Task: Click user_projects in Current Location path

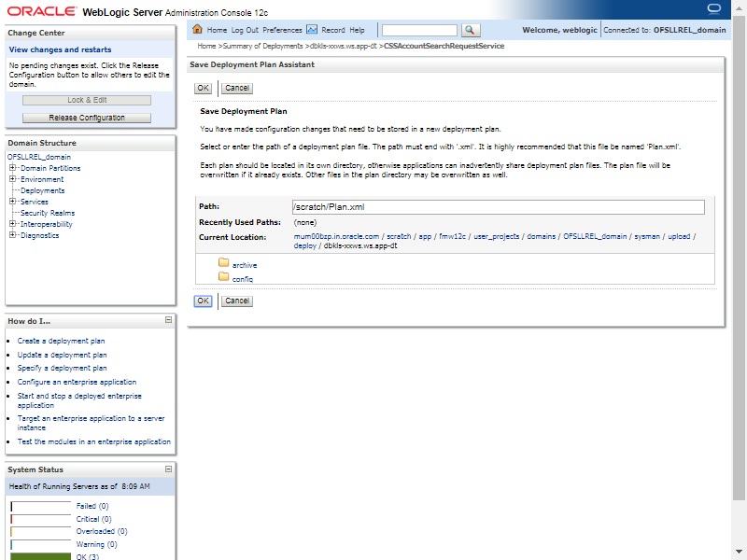Action: click(x=497, y=237)
